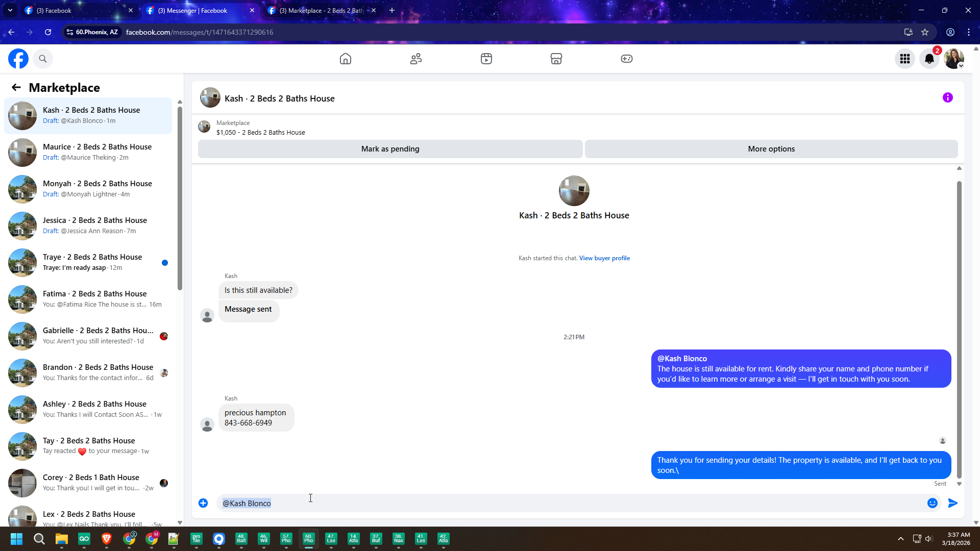Open the Friends icon in top navigation
Screen dimensions: 980x551
[416, 59]
